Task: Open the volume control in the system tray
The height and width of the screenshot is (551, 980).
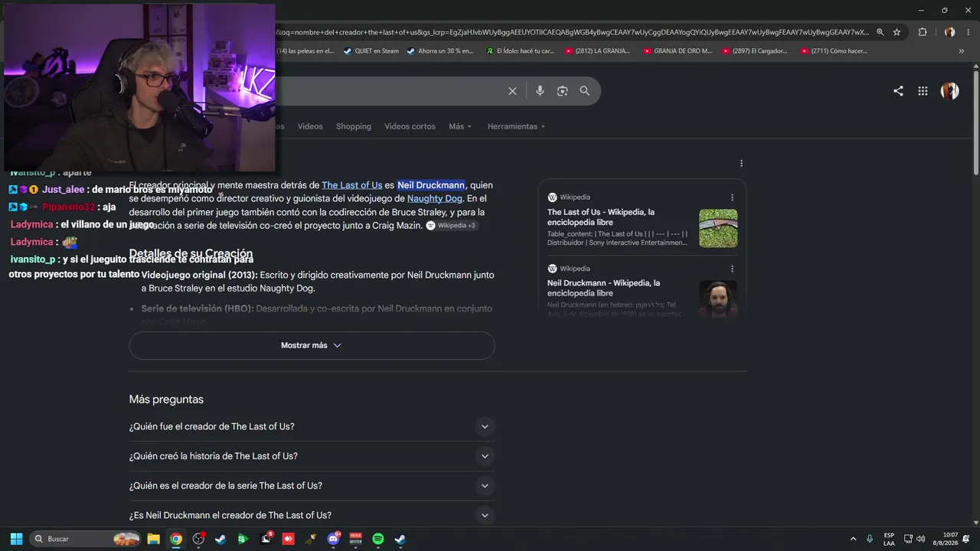Action: pos(920,539)
